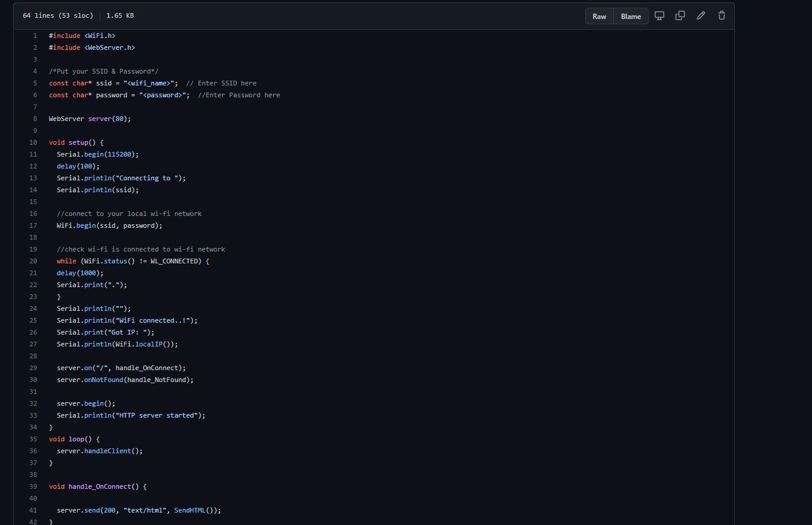Click the "// Enter SSID here" comment
The height and width of the screenshot is (525, 812).
tap(221, 83)
